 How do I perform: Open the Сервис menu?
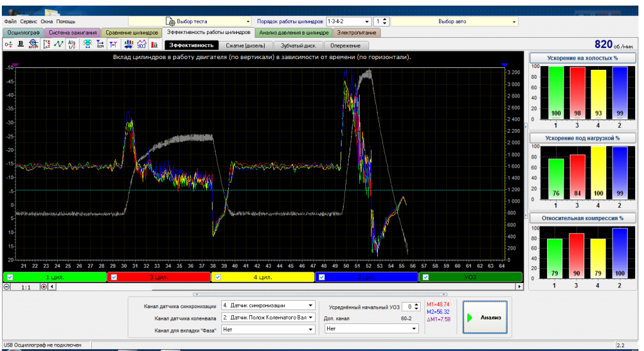[x=28, y=21]
